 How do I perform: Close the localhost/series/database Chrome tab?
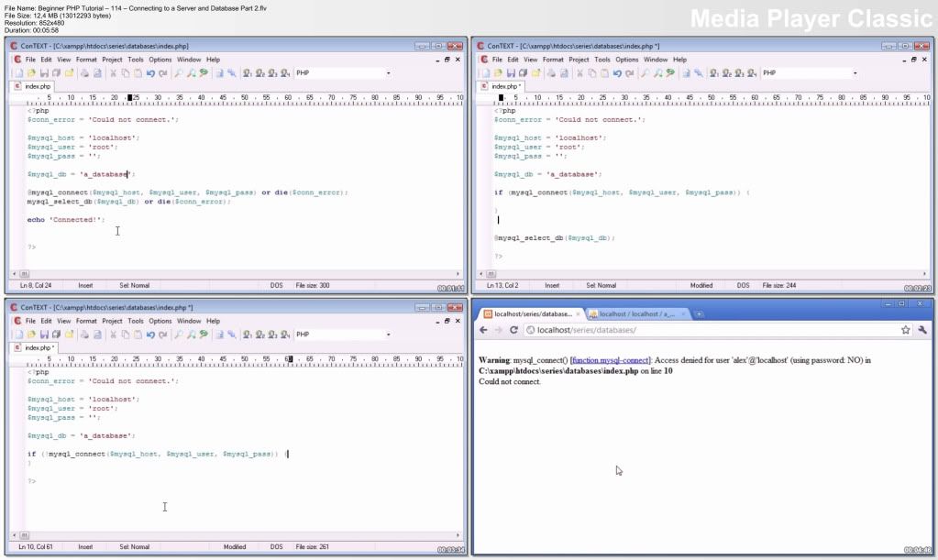578,313
